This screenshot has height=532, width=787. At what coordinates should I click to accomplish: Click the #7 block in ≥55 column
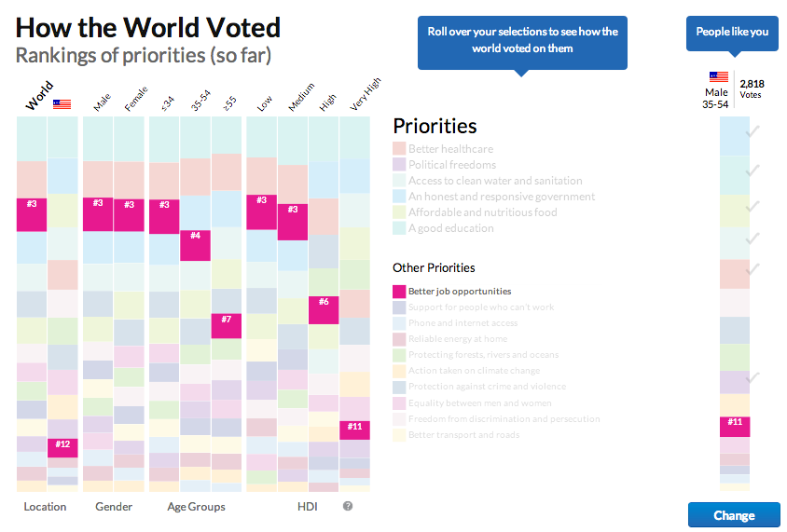point(227,321)
